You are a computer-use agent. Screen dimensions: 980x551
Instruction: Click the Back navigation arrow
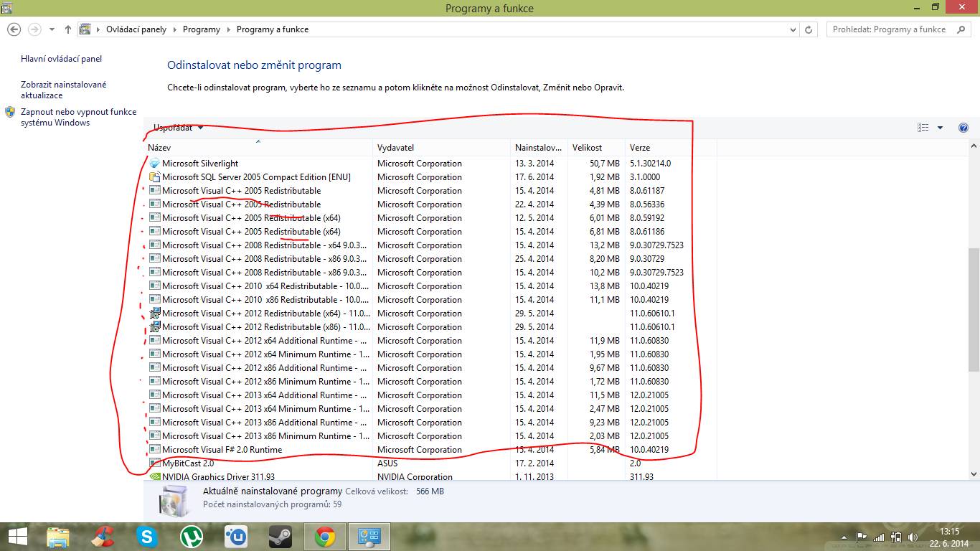tap(14, 29)
